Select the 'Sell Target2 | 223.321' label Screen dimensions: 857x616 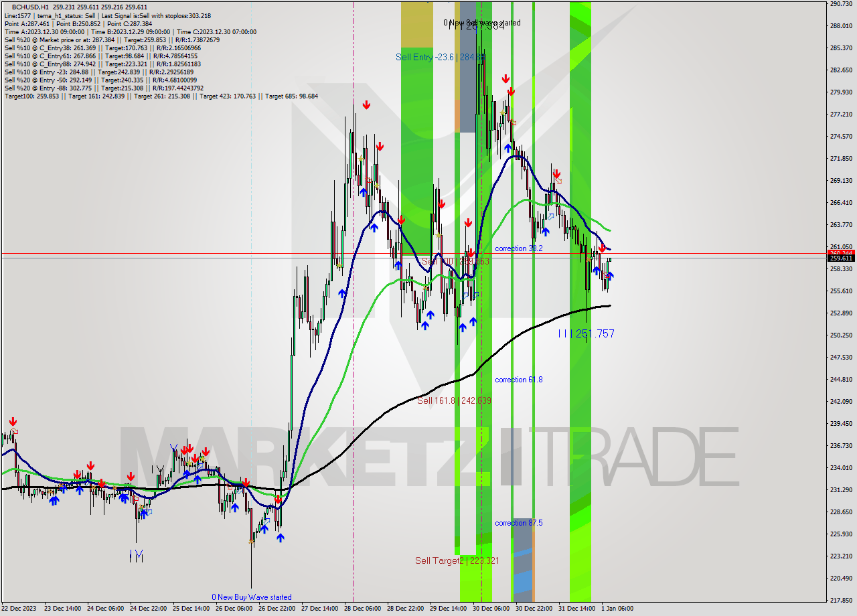point(457,560)
